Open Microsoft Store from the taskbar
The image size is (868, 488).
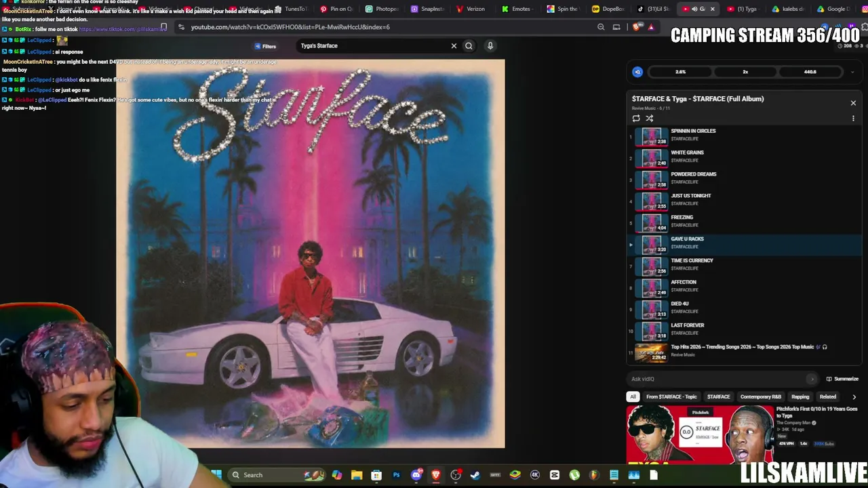(376, 475)
